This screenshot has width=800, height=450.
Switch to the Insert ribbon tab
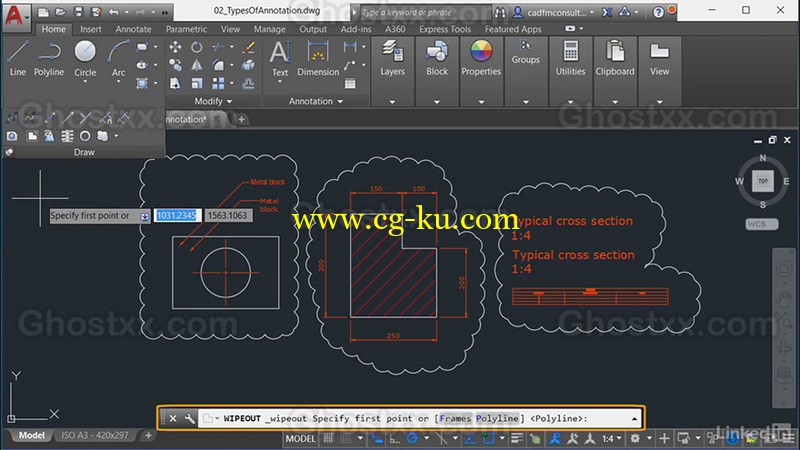(x=90, y=29)
